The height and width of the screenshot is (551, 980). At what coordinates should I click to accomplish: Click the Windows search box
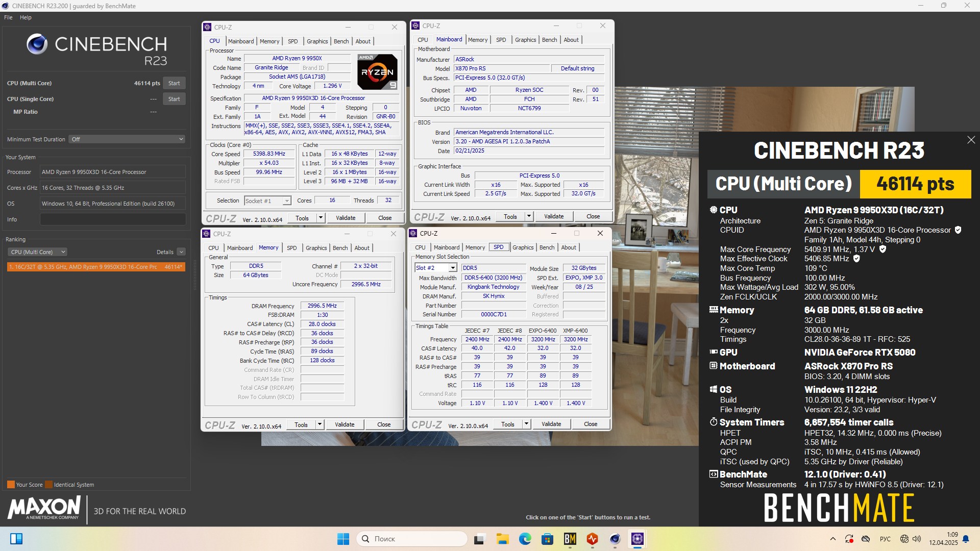tap(412, 539)
